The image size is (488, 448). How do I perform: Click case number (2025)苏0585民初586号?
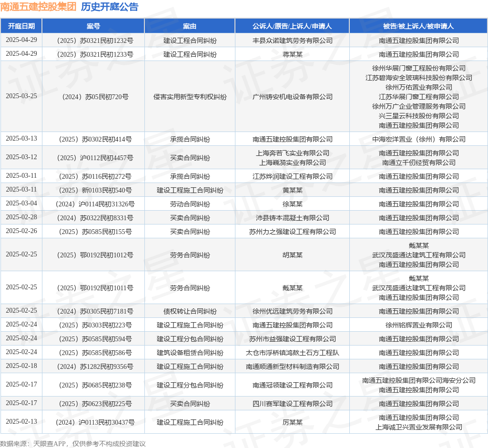pos(93,353)
